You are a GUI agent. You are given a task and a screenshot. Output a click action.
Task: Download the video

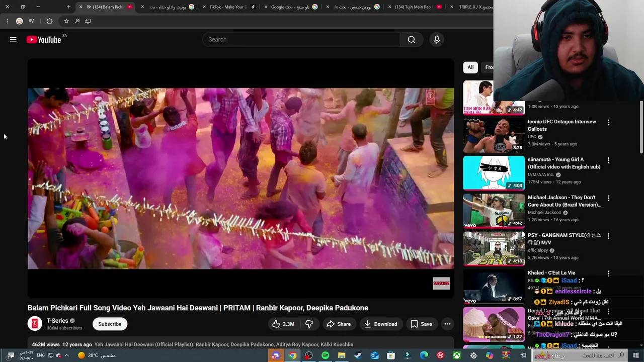click(x=381, y=324)
